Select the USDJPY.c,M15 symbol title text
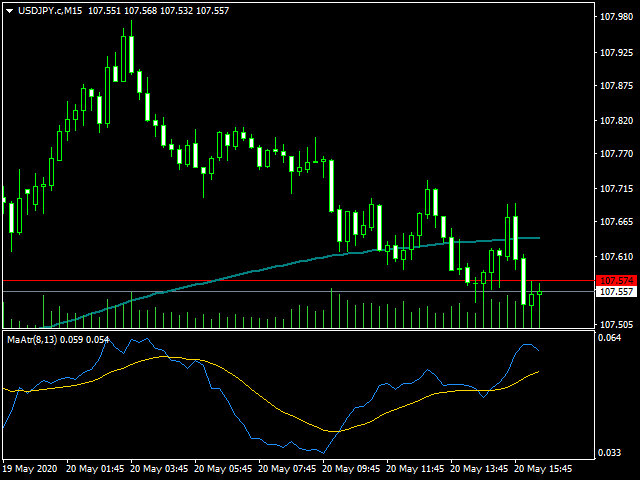640x480 pixels. click(x=50, y=11)
